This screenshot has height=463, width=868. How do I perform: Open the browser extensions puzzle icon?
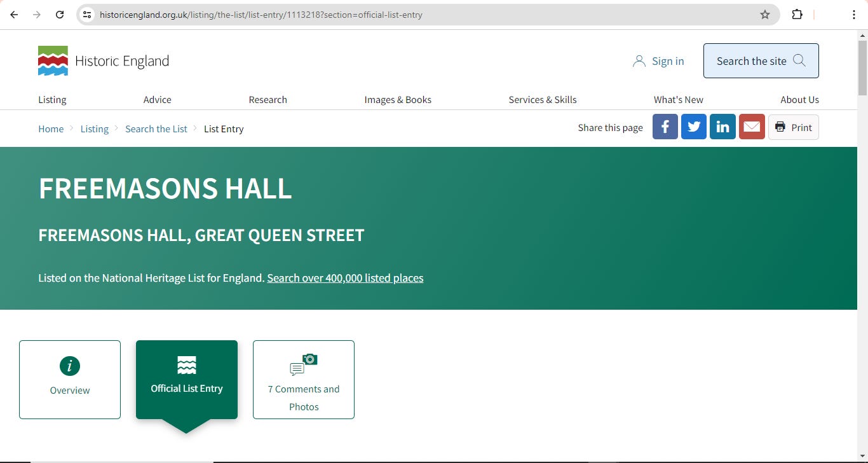[797, 15]
